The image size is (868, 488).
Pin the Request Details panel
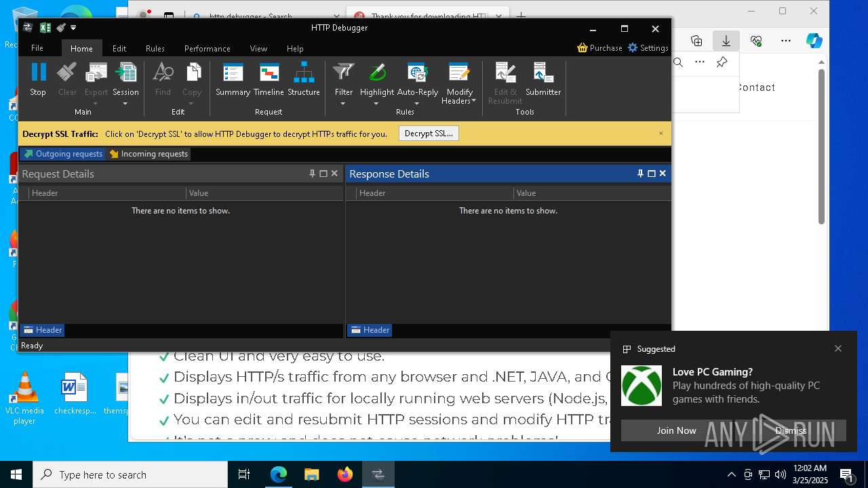(313, 174)
